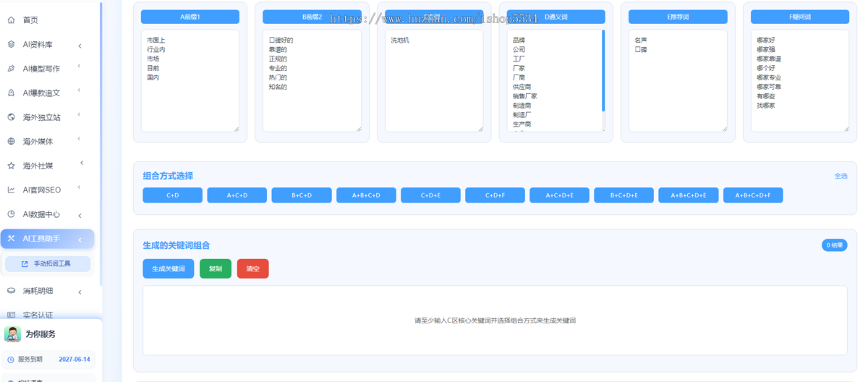Click the red 清空 button
This screenshot has width=868, height=382.
(252, 268)
